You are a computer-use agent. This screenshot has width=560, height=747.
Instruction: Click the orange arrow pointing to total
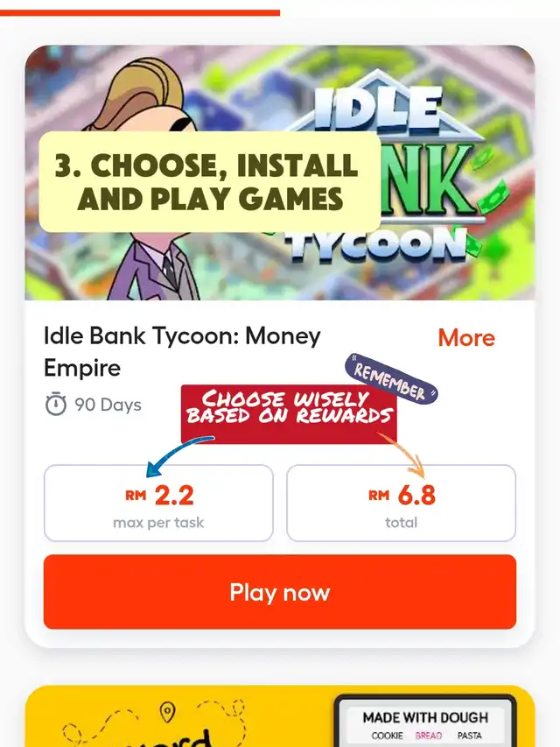(402, 455)
